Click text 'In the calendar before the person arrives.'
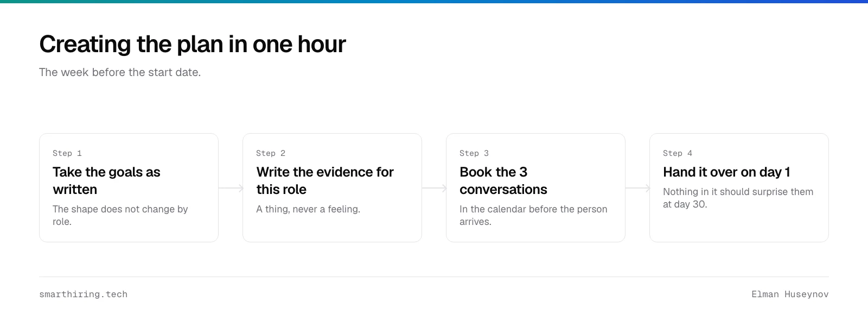This screenshot has width=868, height=326. (533, 215)
